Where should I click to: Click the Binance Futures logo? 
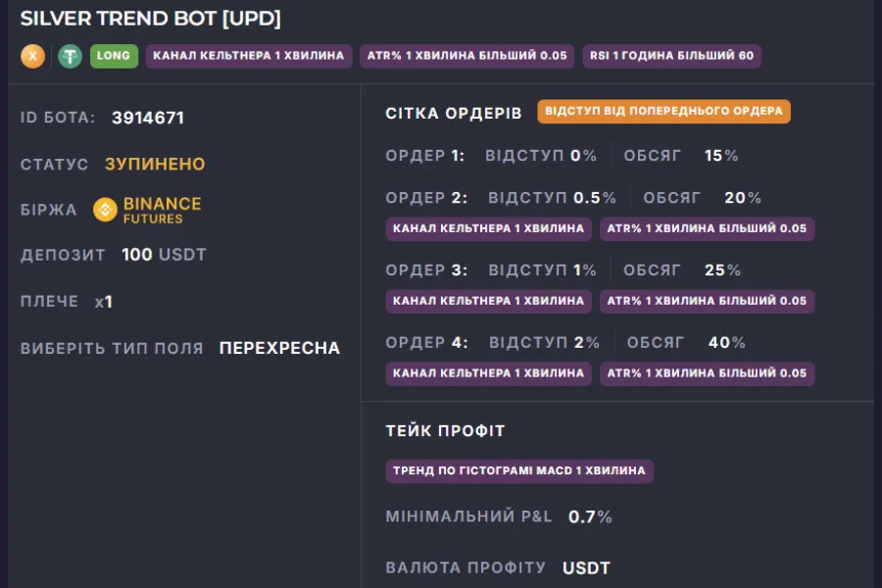[147, 210]
